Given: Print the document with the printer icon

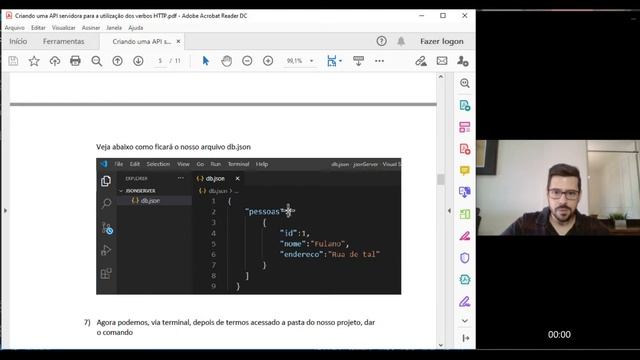Looking at the screenshot, I should 75,61.
